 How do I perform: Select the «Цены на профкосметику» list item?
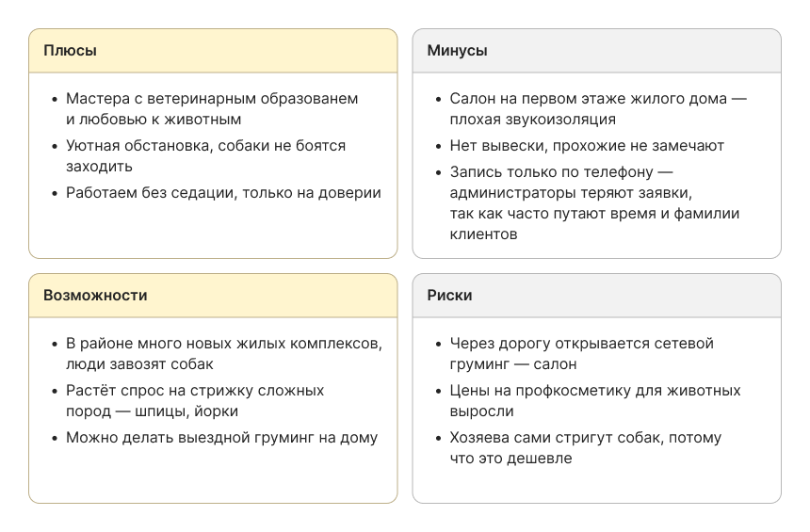(x=594, y=391)
